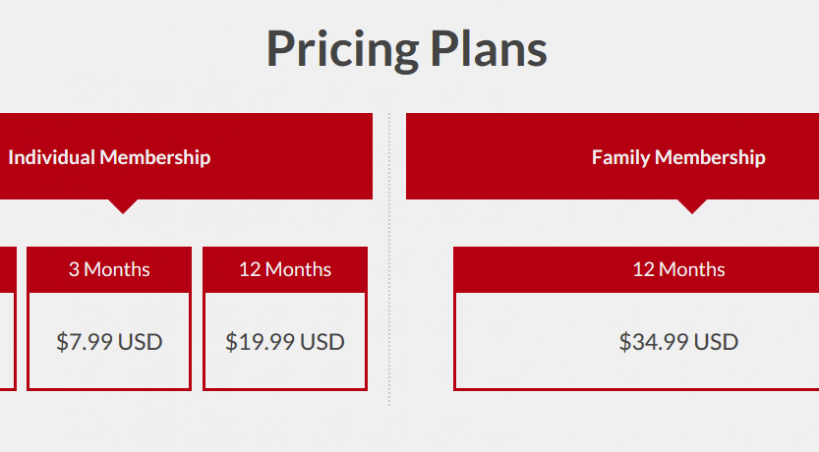The width and height of the screenshot is (819, 452).
Task: Click the $7.99 price amount
Action: pyautogui.click(x=85, y=342)
